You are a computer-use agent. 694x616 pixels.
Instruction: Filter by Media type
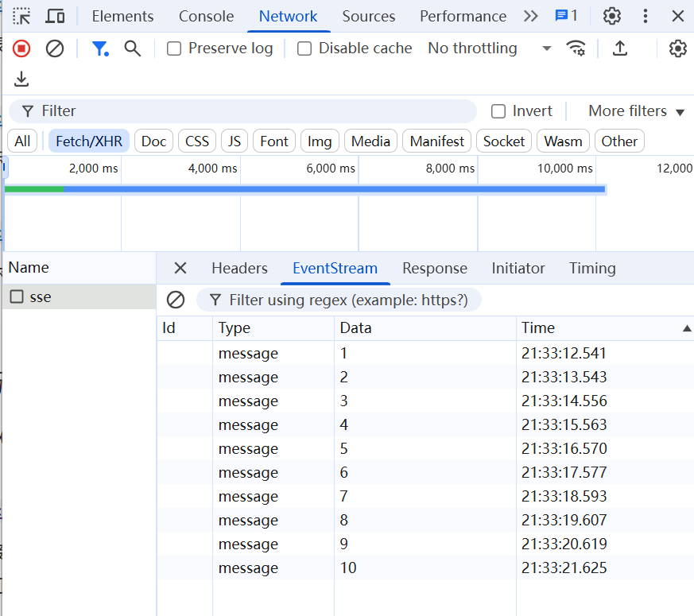pos(370,141)
